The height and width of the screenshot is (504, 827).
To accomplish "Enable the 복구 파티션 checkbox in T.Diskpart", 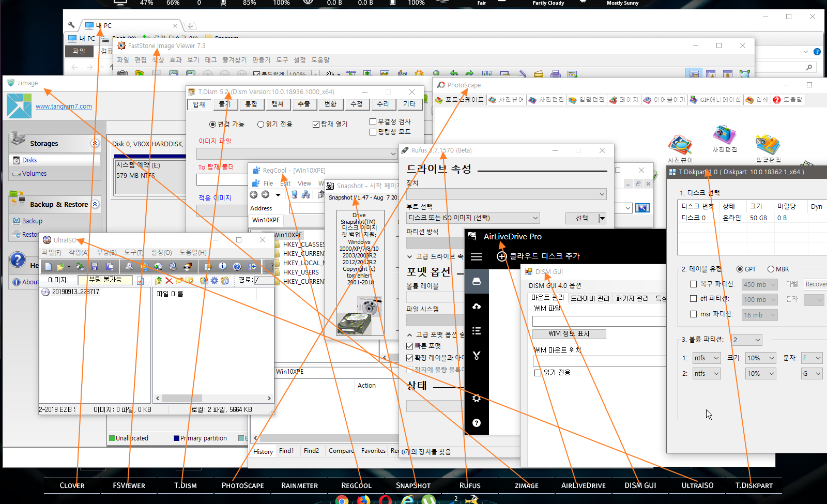I will (694, 284).
